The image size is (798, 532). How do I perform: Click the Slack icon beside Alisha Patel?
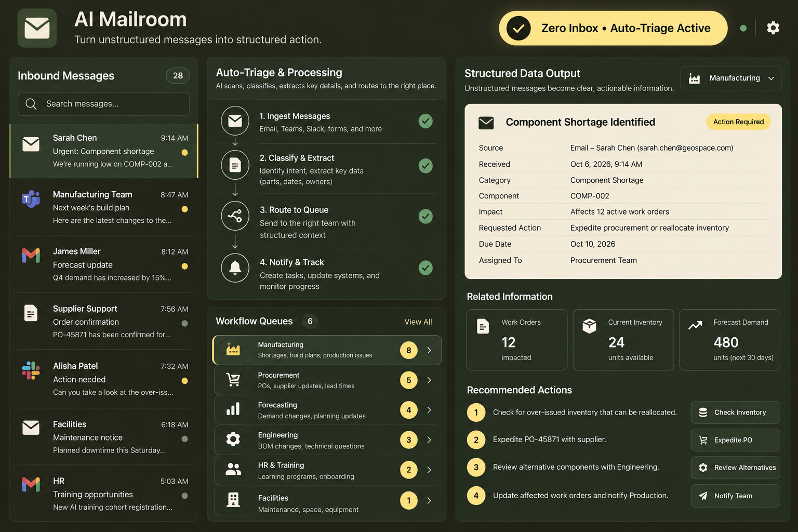[31, 371]
